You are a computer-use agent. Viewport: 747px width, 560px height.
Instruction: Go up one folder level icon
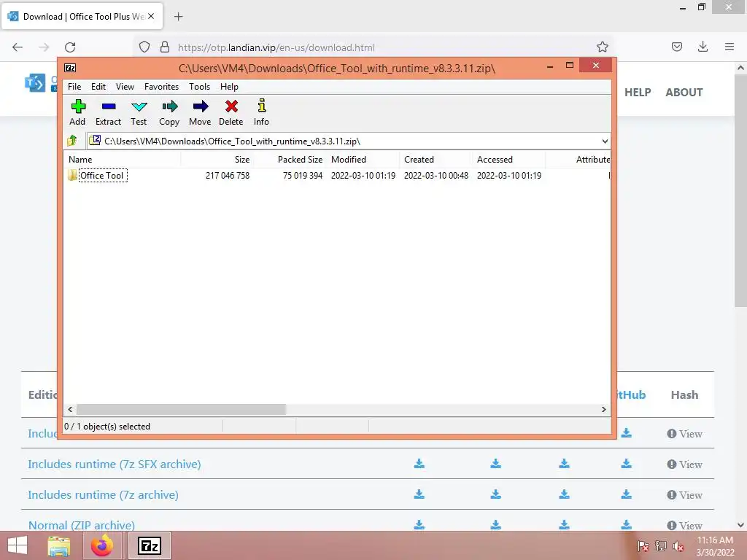(72, 141)
